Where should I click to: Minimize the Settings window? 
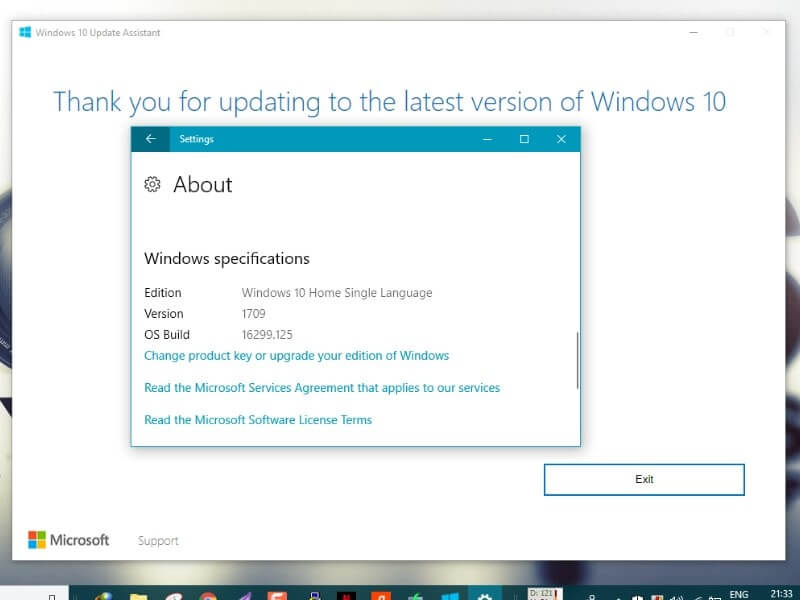pyautogui.click(x=487, y=139)
